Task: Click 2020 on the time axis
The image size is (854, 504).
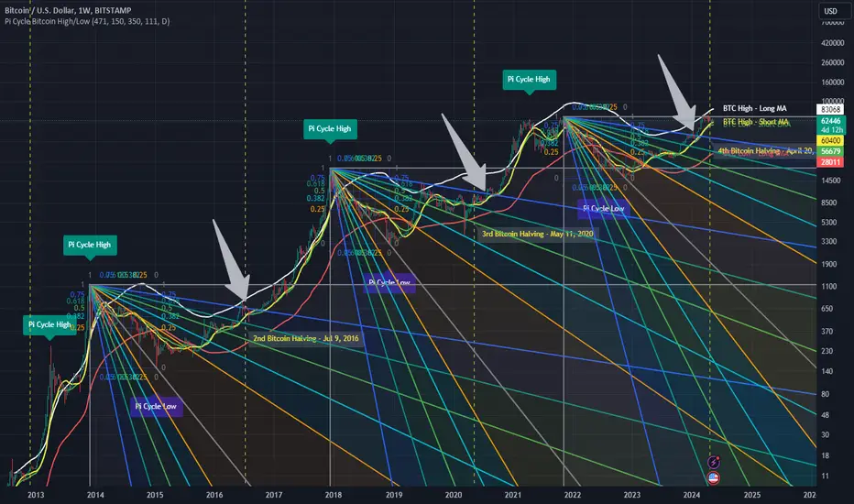Action: [x=454, y=495]
